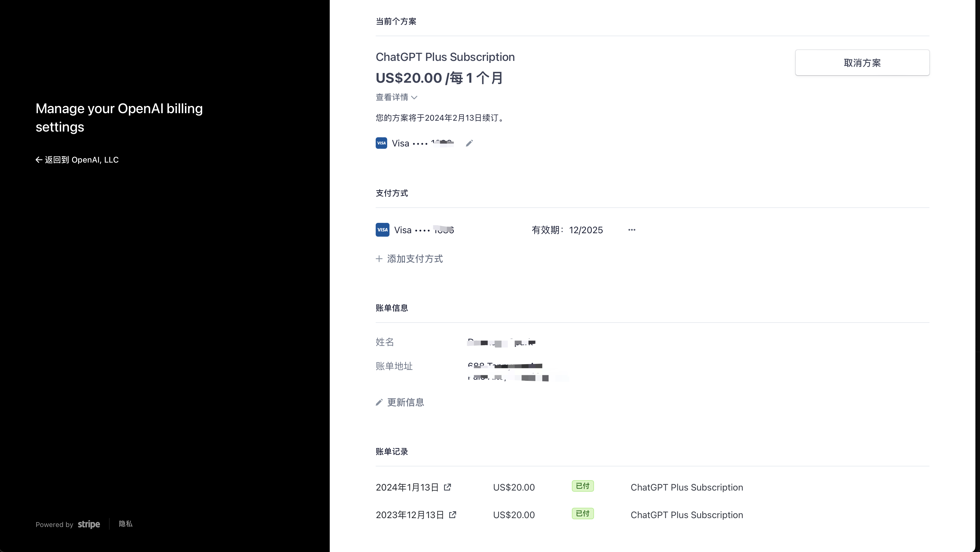The width and height of the screenshot is (980, 552).
Task: Click the 有效期: 12/2025 expiry text
Action: point(567,230)
